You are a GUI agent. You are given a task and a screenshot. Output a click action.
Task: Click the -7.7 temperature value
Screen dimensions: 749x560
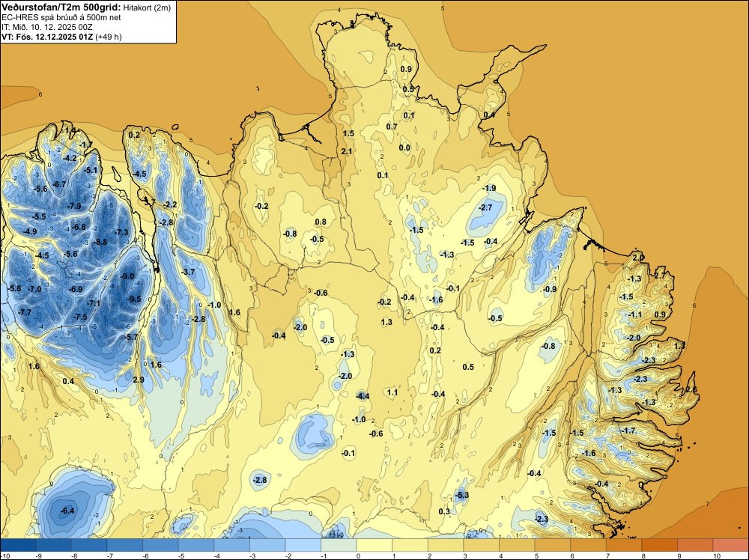coord(25,313)
